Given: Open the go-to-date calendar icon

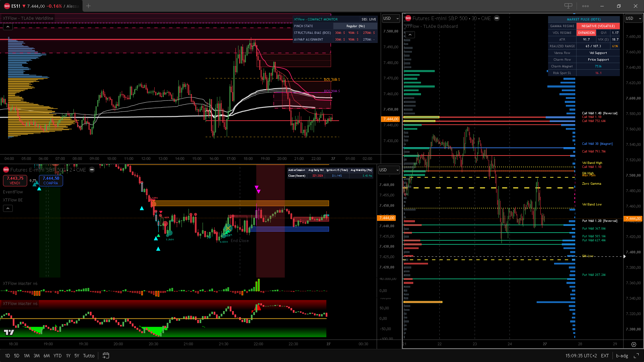Looking at the screenshot, I should tap(106, 356).
